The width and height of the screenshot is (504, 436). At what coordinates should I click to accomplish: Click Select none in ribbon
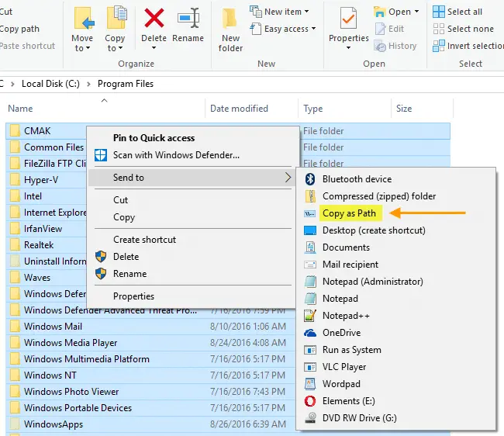pyautogui.click(x=463, y=29)
